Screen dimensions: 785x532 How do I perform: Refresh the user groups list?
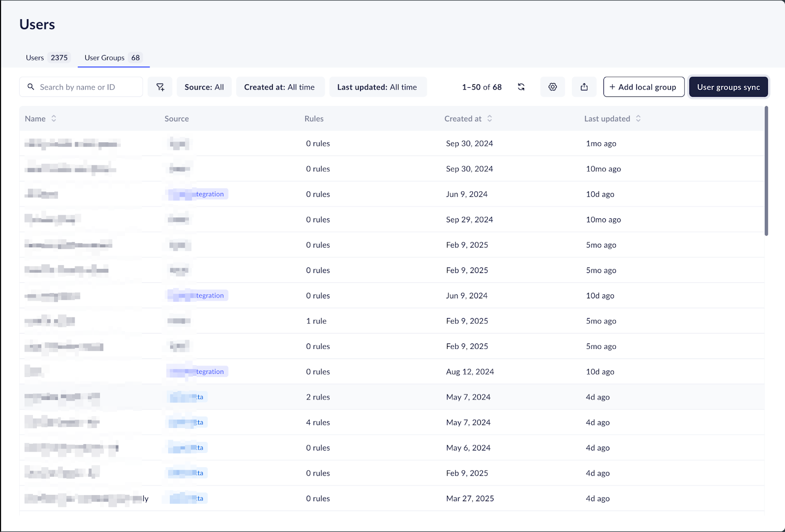pyautogui.click(x=521, y=87)
